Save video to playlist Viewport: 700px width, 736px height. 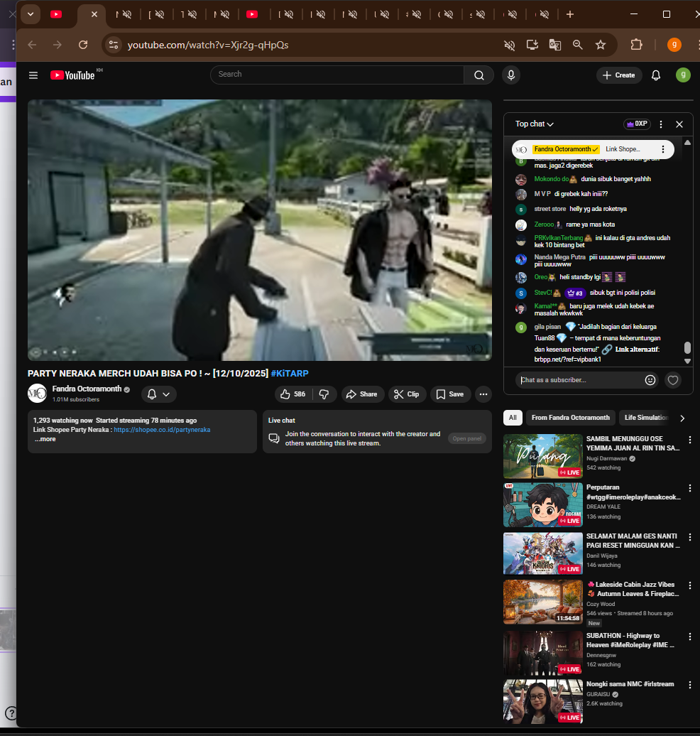point(450,394)
